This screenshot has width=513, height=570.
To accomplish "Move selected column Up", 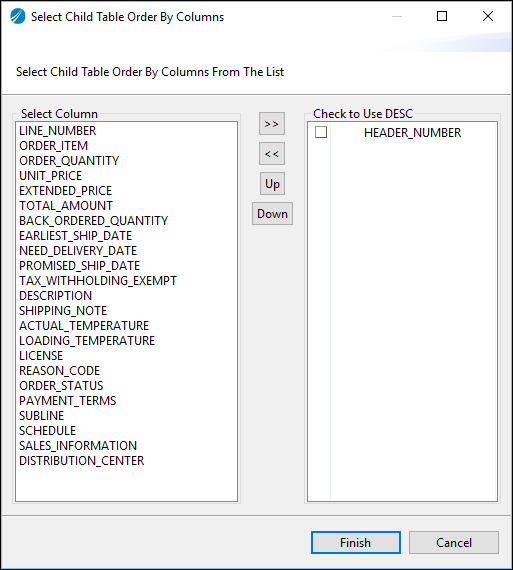I will point(272,184).
